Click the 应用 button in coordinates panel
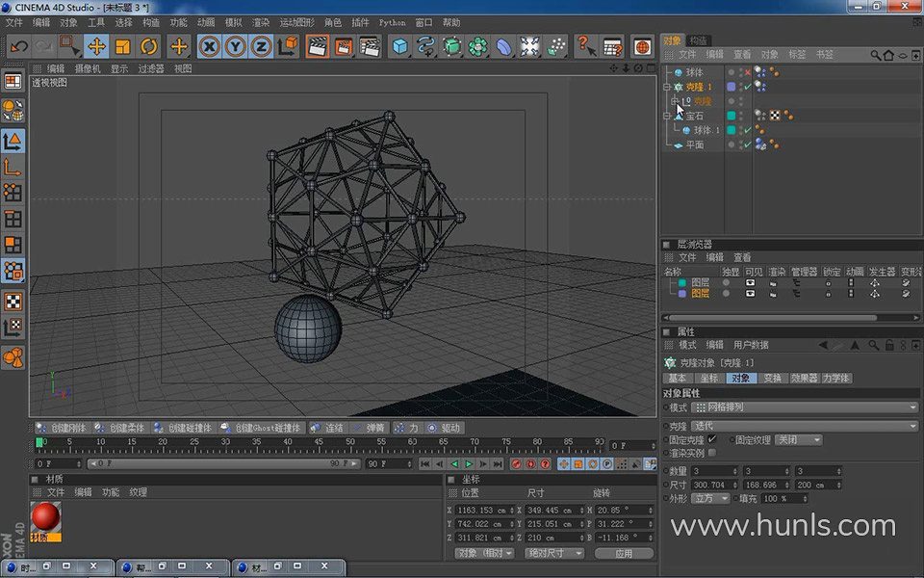 coord(624,554)
